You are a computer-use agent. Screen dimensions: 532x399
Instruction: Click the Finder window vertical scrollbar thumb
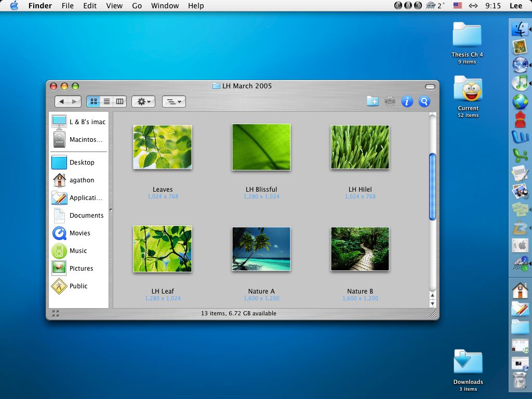coord(432,187)
